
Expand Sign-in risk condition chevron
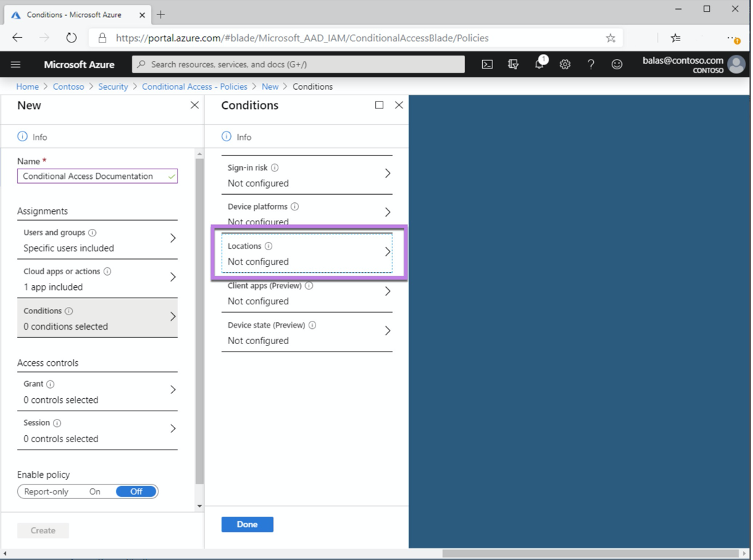point(387,173)
